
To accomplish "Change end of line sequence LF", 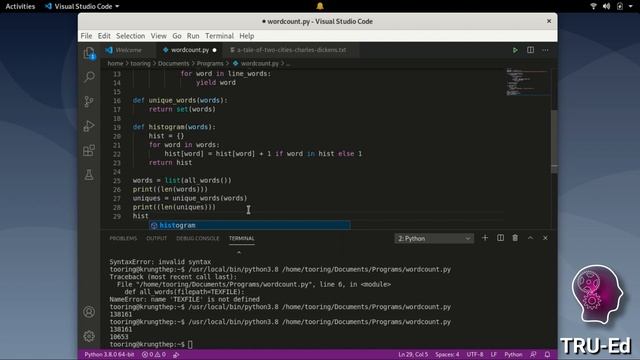I will [x=493, y=354].
